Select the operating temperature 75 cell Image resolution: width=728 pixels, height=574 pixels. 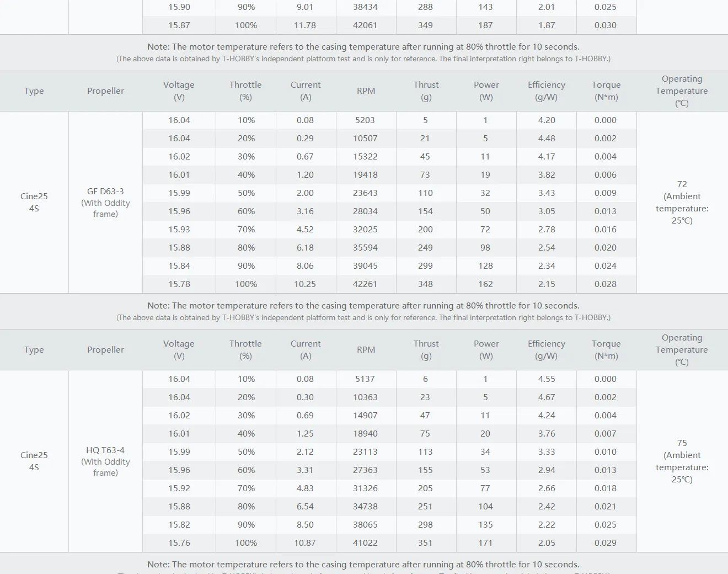click(682, 461)
